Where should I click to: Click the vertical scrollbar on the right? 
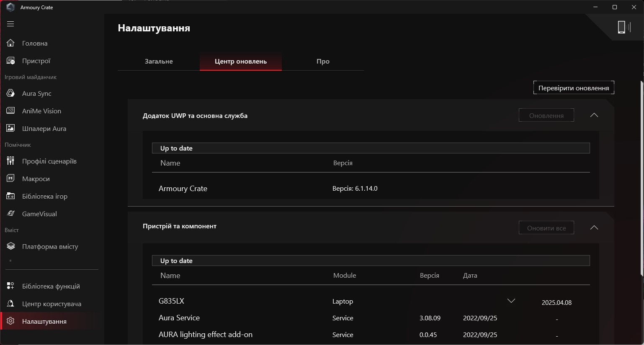click(x=641, y=178)
